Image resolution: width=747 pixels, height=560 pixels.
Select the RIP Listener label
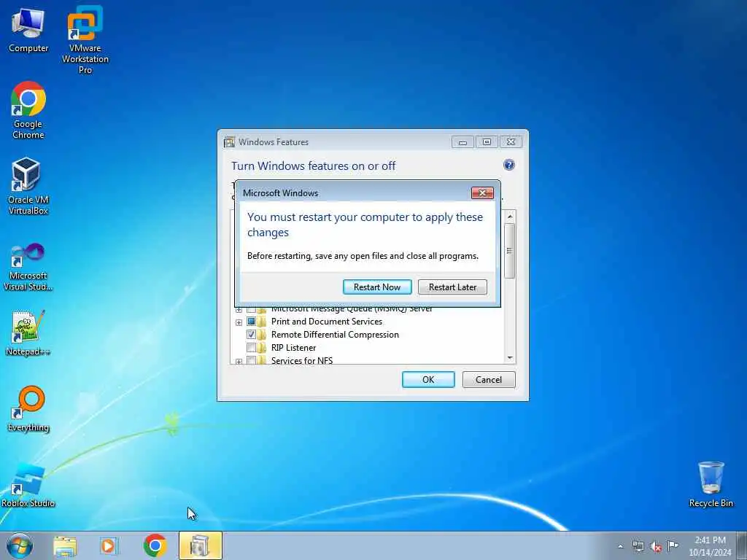293,348
